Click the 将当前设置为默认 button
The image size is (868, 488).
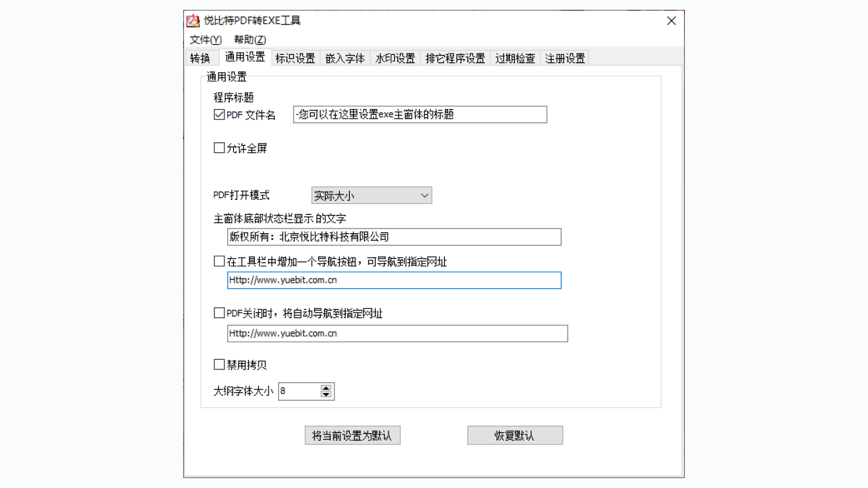[352, 434]
